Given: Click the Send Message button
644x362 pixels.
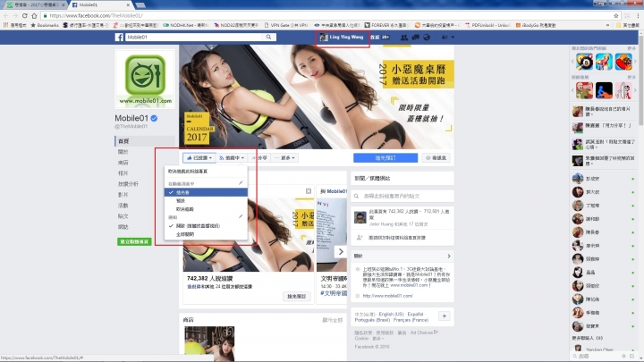Looking at the screenshot, I should 436,157.
